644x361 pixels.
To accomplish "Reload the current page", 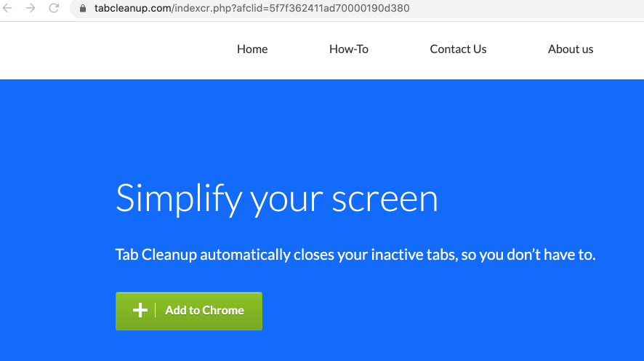I will coord(54,9).
